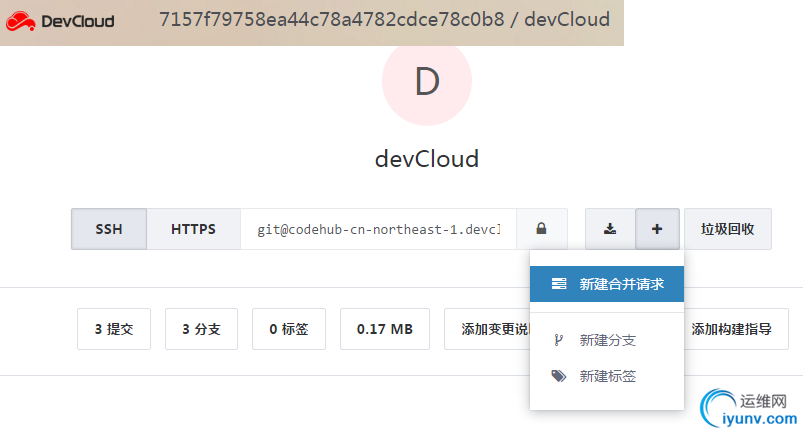Click the merge request icon in the menu

[559, 283]
